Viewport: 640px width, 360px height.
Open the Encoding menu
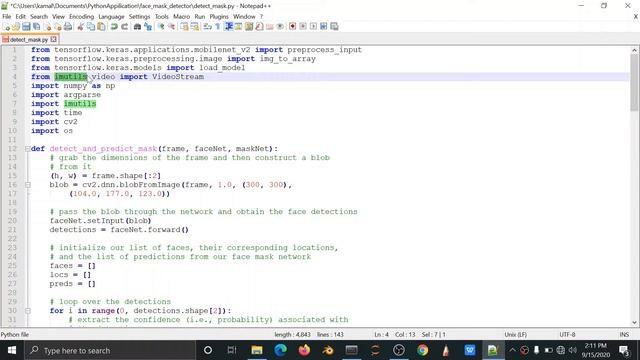coord(81,16)
